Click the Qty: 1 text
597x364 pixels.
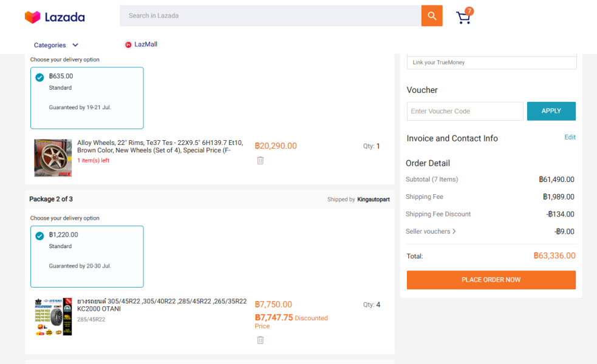[x=371, y=146]
